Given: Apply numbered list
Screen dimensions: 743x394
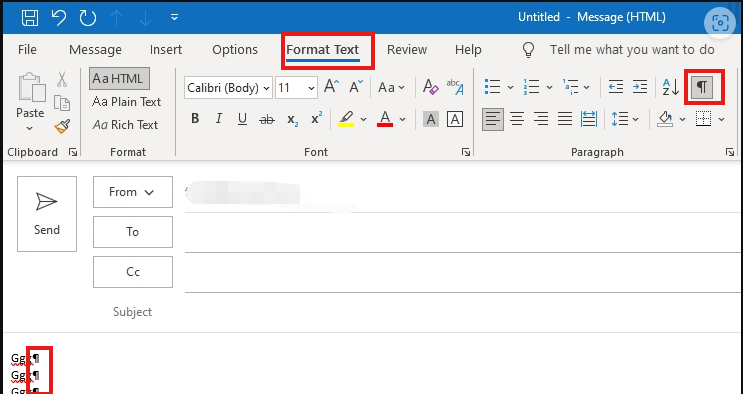Looking at the screenshot, I should click(531, 87).
